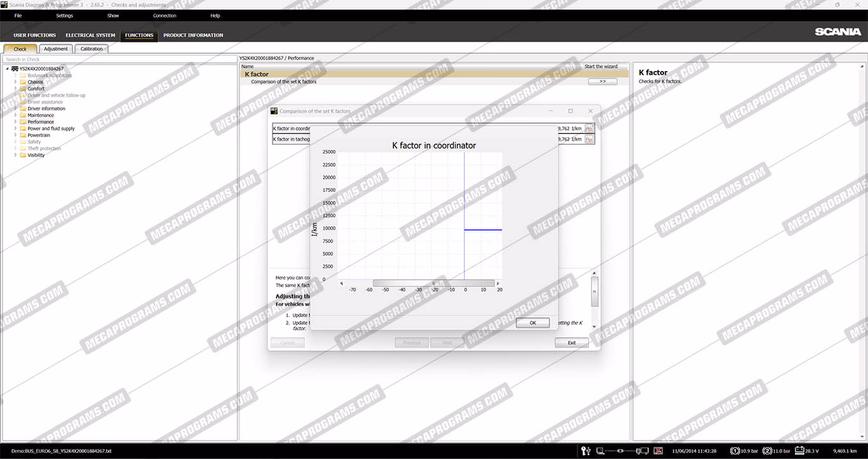The width and height of the screenshot is (868, 459).
Task: Open the Help menu
Action: [x=215, y=15]
